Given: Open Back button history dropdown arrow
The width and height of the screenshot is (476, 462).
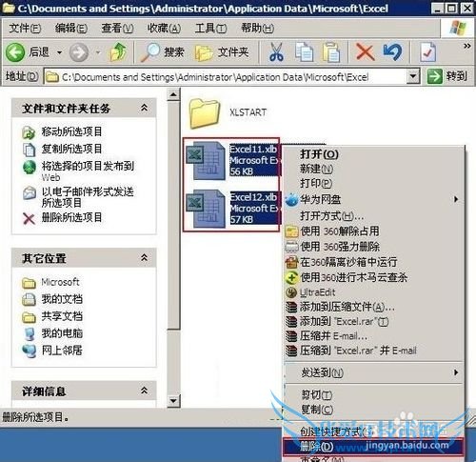Looking at the screenshot, I should pyautogui.click(x=59, y=52).
